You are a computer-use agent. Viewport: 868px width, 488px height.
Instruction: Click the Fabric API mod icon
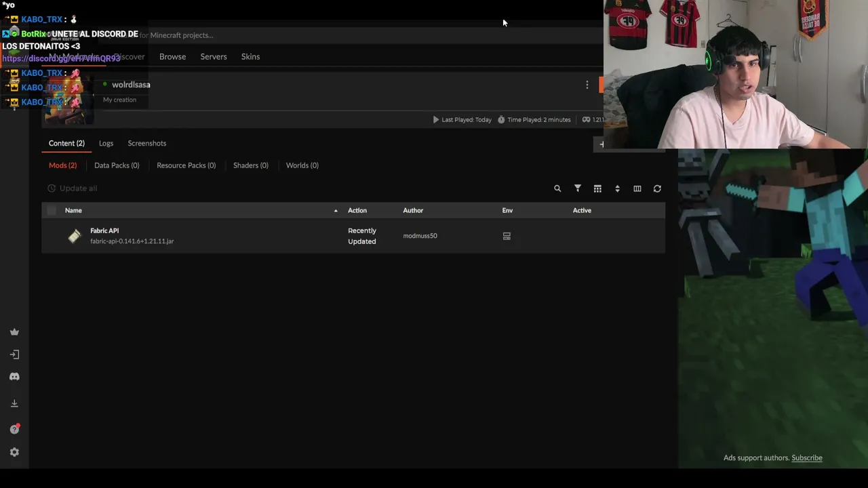coord(75,236)
